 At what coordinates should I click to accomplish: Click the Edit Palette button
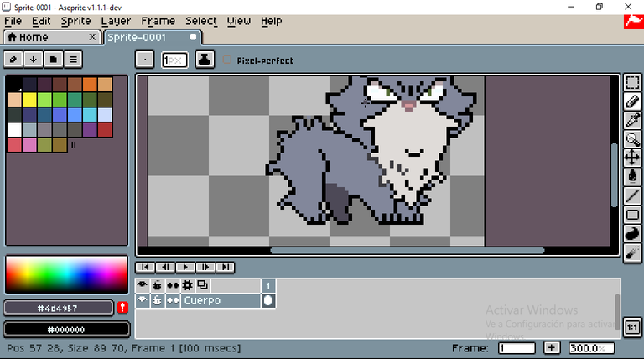click(13, 60)
